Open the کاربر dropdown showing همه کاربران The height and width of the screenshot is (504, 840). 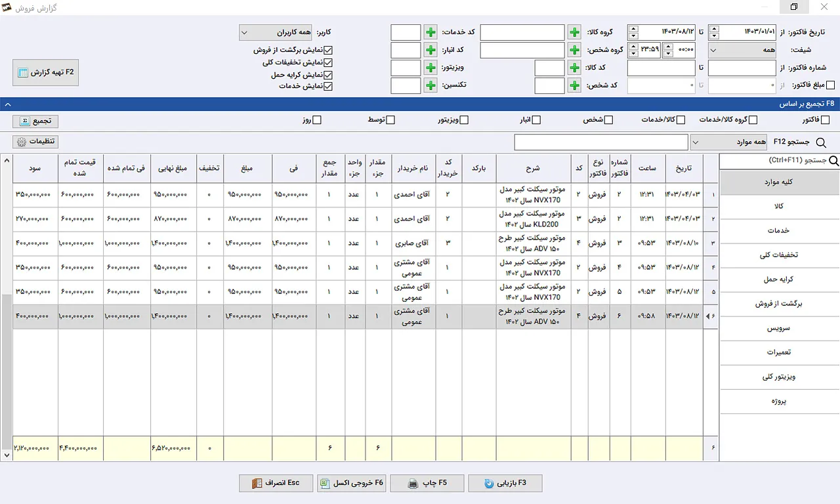(x=276, y=33)
